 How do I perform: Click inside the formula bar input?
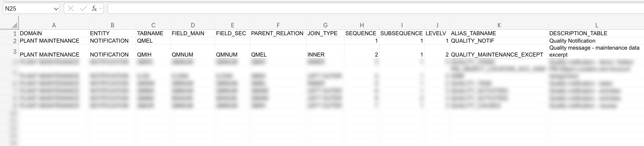tap(375, 9)
